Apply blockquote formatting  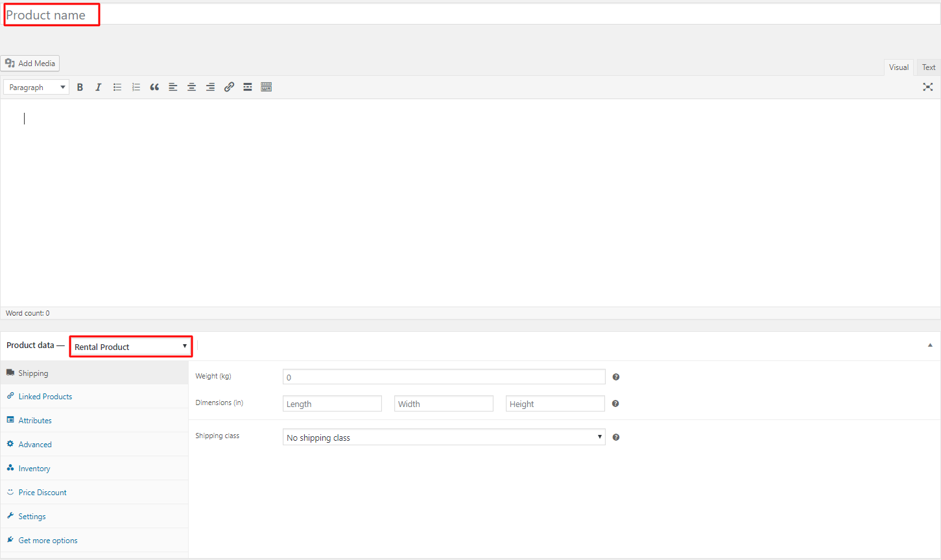(x=154, y=87)
